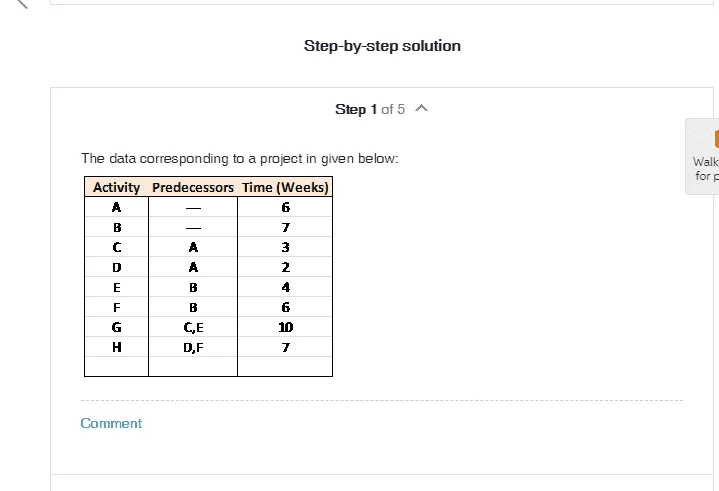Screen dimensions: 719x491
Task: Click the orange icon on the side panel
Action: tap(716, 139)
